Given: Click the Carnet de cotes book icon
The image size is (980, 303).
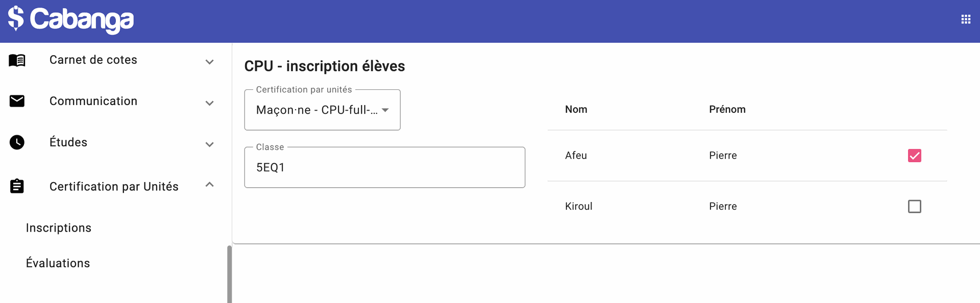Looking at the screenshot, I should tap(17, 60).
